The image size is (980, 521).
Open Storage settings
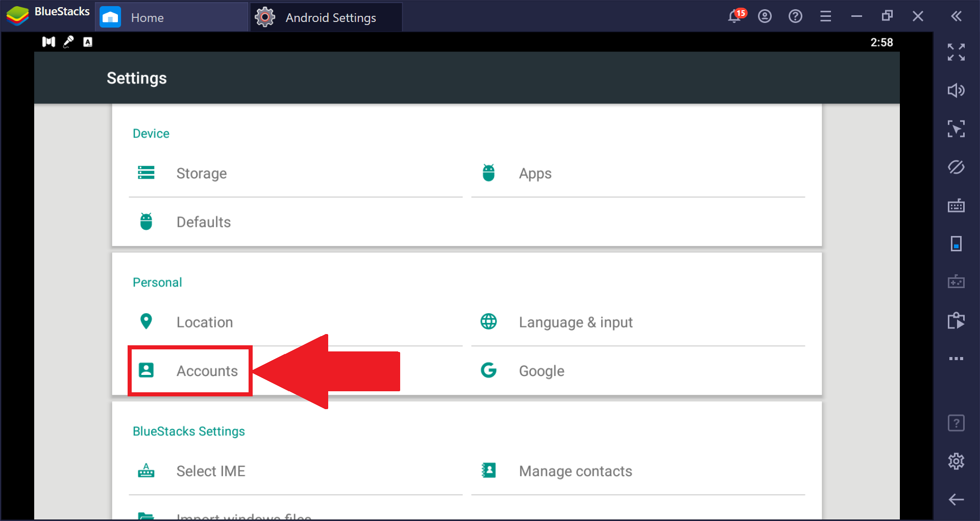(296, 173)
